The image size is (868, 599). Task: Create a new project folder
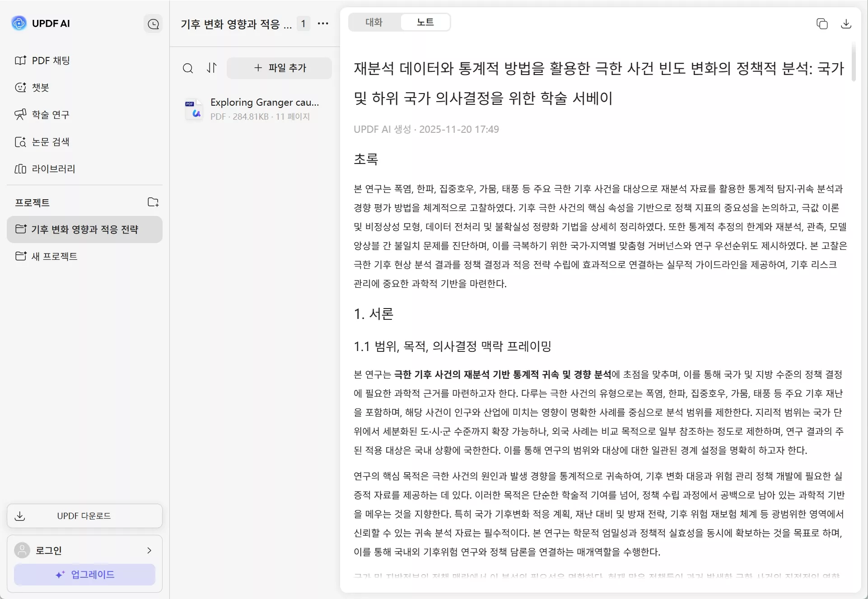pos(153,202)
